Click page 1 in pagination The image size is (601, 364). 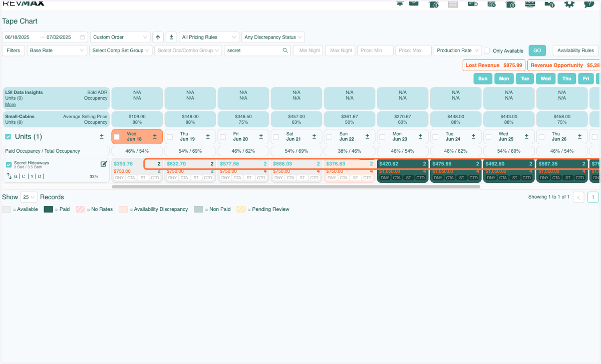click(x=593, y=197)
